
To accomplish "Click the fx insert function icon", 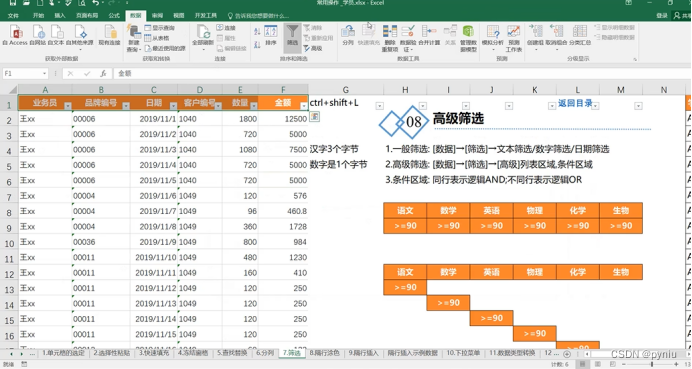I will pyautogui.click(x=103, y=73).
